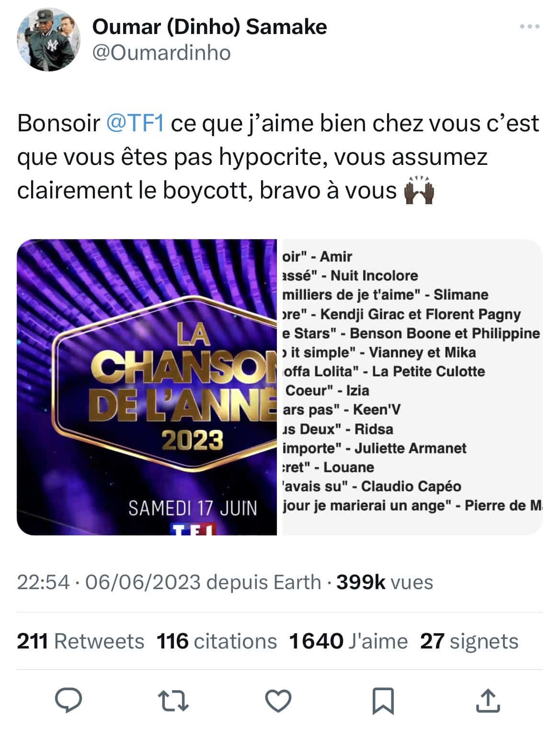560x730 pixels.
Task: Open the 27 signets count
Action: 469,641
